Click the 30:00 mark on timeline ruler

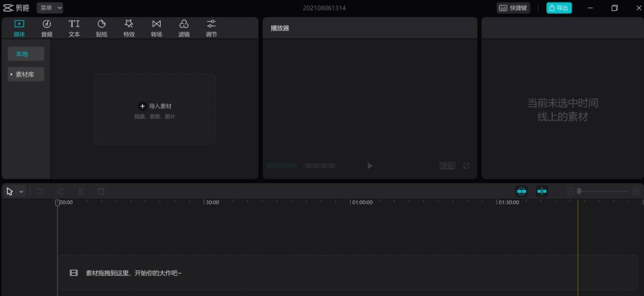pyautogui.click(x=212, y=202)
